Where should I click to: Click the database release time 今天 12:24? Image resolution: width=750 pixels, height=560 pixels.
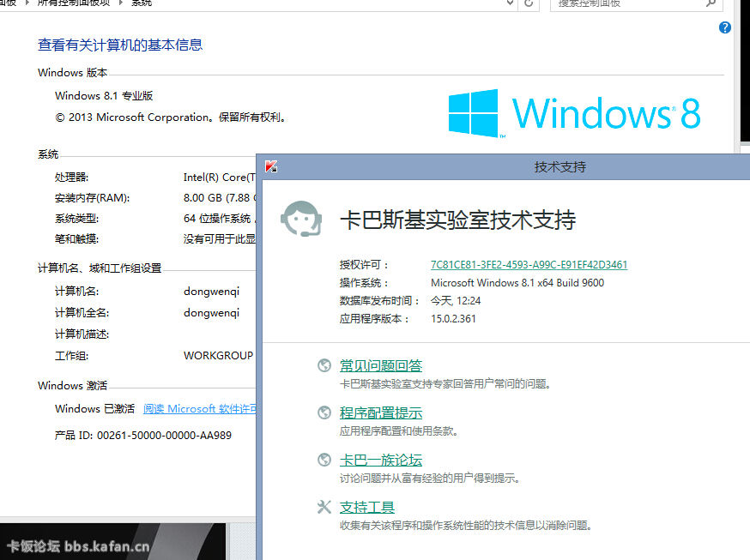[456, 301]
